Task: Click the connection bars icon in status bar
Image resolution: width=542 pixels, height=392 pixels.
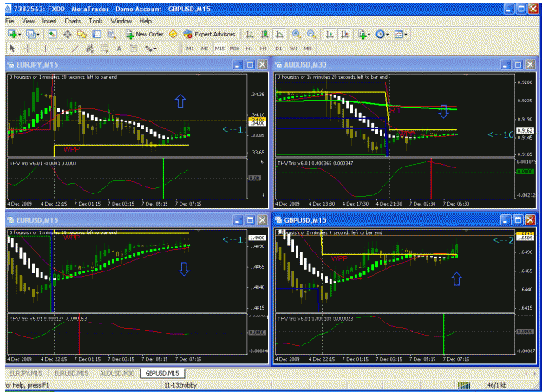Action: 464,385
